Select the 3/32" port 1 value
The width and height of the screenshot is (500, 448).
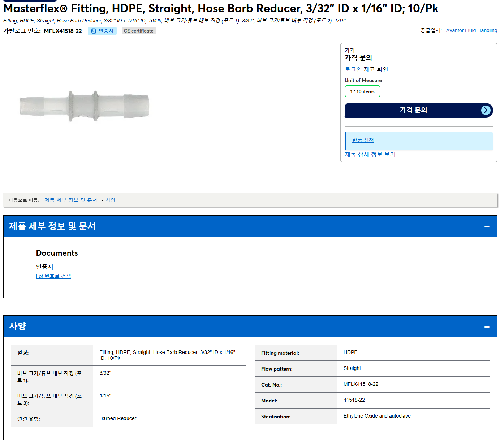pos(105,373)
